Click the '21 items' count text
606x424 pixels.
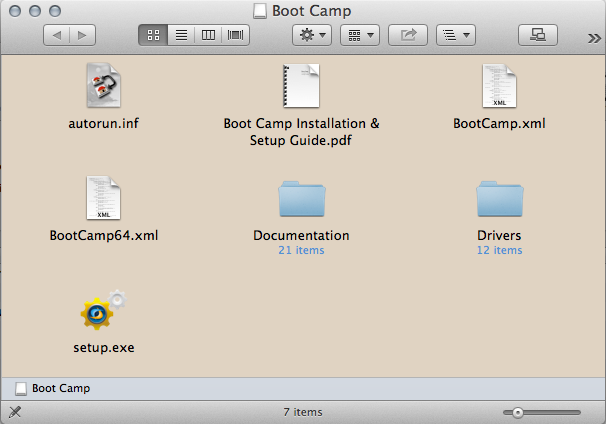tap(301, 250)
